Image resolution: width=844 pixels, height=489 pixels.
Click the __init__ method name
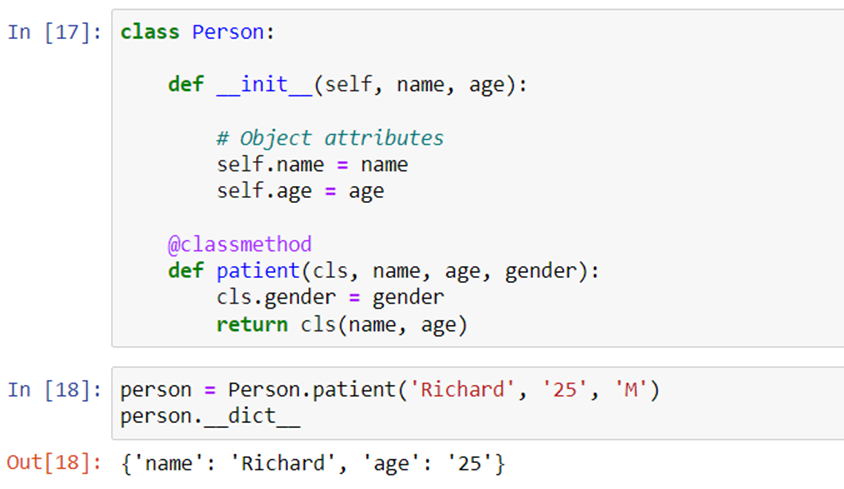pos(264,85)
